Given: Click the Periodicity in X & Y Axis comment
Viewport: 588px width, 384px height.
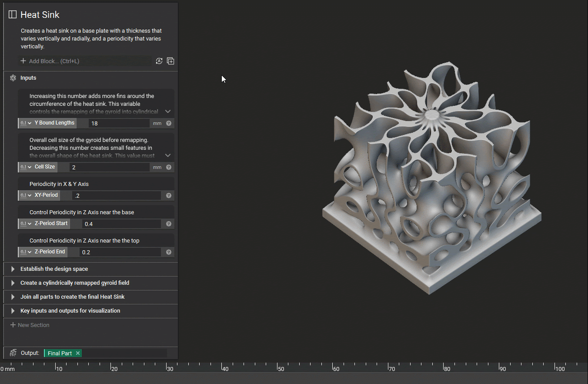Looking at the screenshot, I should click(x=59, y=184).
